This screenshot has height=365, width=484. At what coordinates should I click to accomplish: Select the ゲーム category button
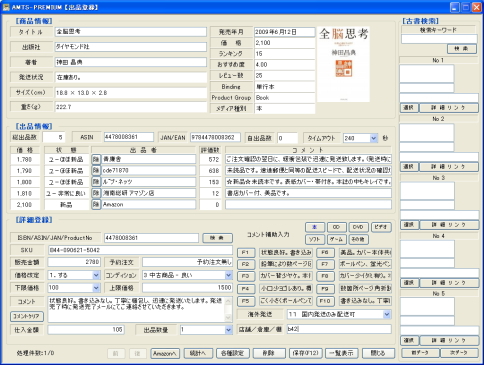(337, 239)
